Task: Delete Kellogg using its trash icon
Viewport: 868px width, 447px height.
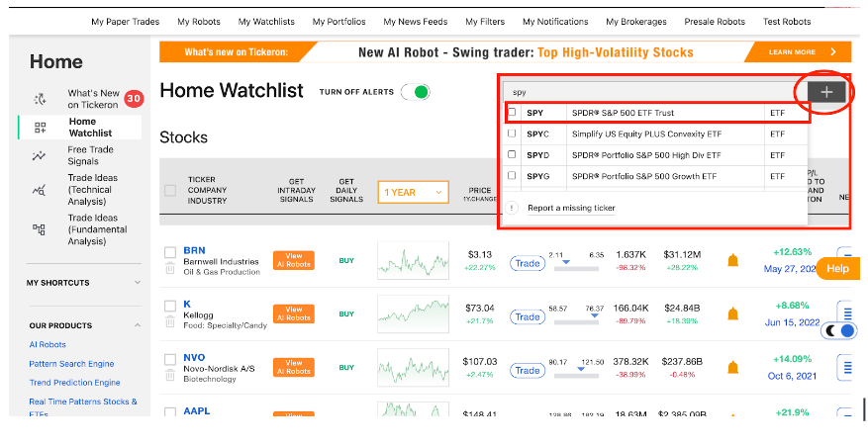Action: (x=170, y=322)
